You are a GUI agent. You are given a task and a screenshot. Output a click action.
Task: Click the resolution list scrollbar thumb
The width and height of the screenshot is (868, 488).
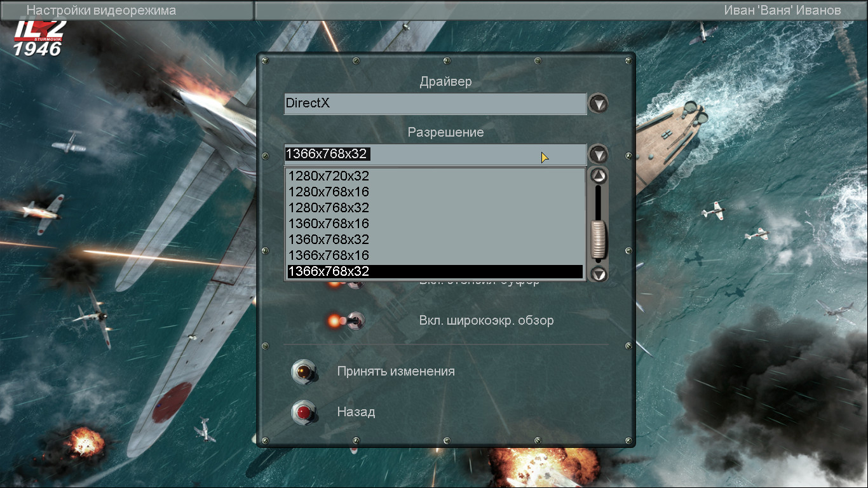coord(599,240)
